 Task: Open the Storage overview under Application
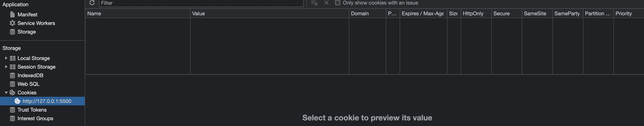pyautogui.click(x=26, y=32)
